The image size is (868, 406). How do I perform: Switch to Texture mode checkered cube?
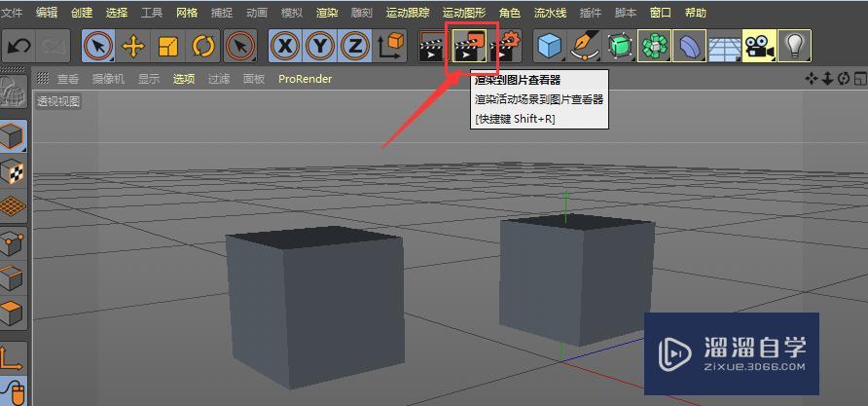(13, 171)
